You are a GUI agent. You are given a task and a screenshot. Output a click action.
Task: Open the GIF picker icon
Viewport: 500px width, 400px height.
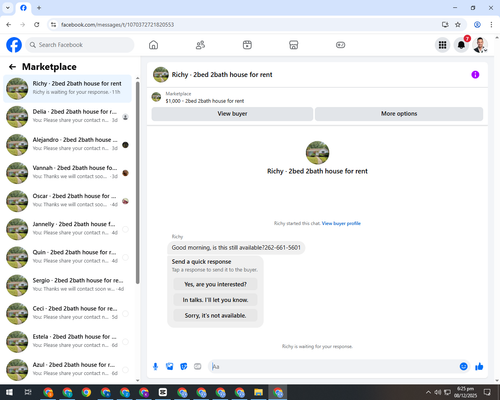(198, 367)
